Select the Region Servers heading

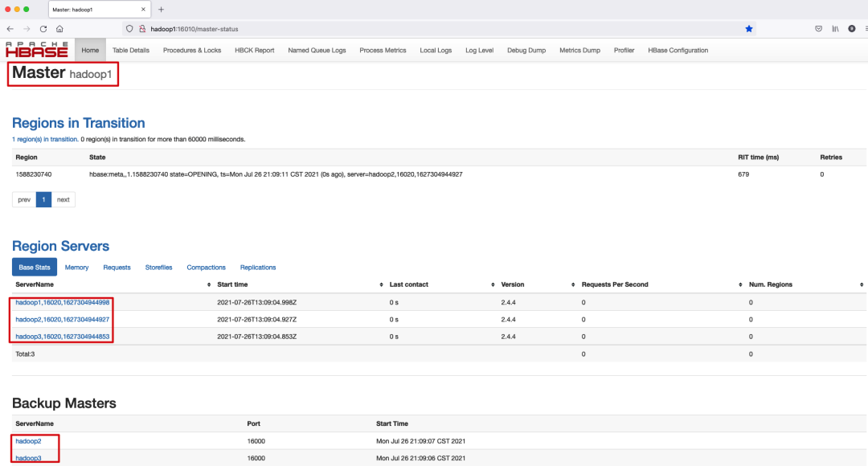click(x=61, y=246)
